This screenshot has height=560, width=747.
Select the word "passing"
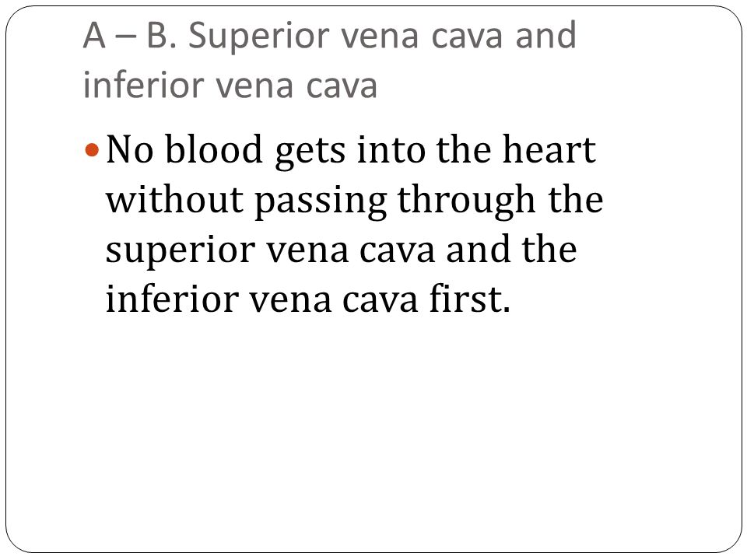click(x=321, y=202)
